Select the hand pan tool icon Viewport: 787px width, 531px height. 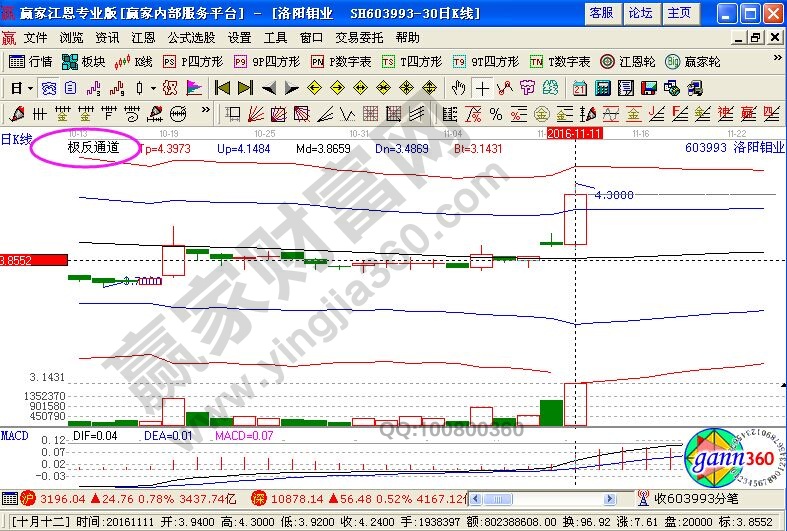click(459, 87)
